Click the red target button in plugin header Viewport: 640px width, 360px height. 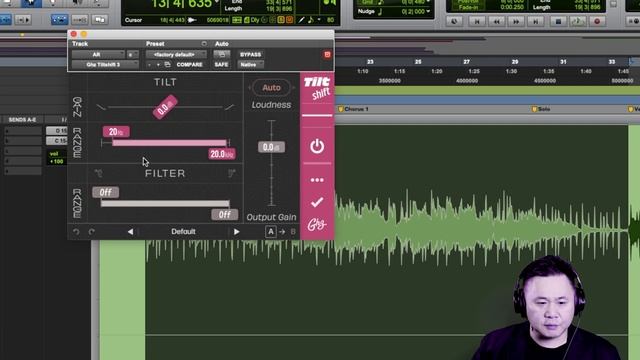click(x=327, y=55)
